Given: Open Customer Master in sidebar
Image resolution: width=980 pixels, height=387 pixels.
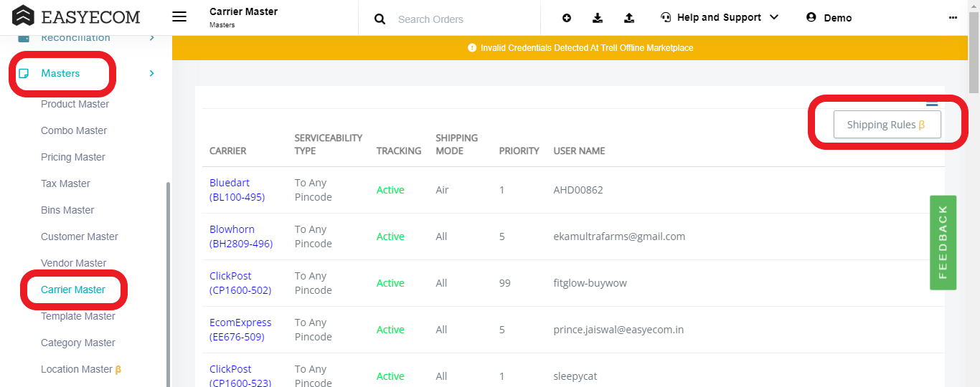Looking at the screenshot, I should point(80,236).
